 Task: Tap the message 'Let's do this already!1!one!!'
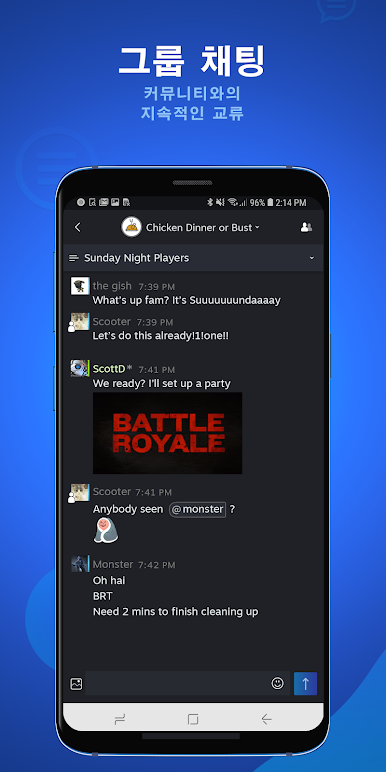click(161, 336)
